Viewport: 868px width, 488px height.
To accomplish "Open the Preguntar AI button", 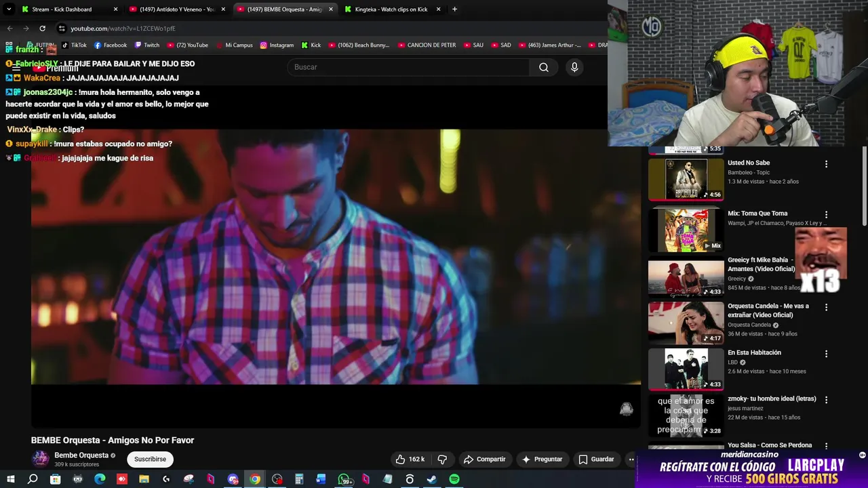I will [x=541, y=459].
